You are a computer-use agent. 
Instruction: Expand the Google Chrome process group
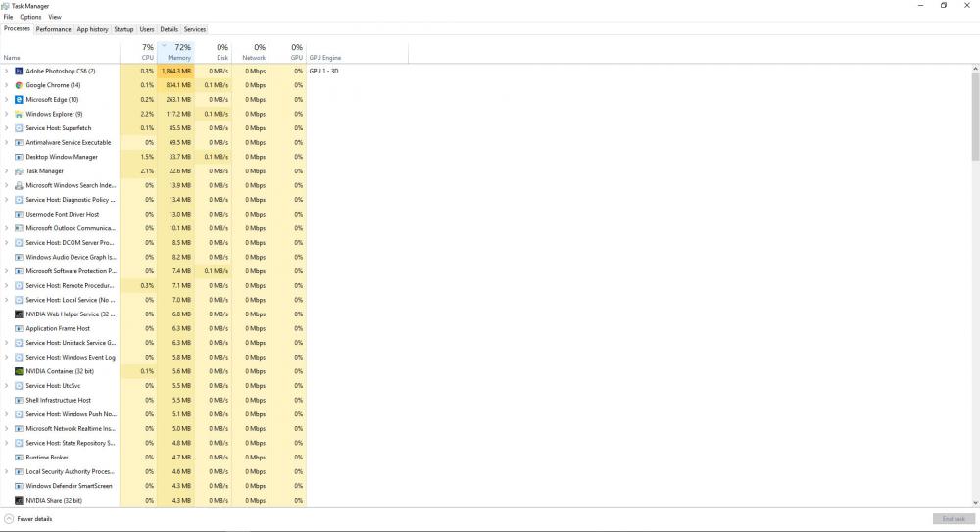click(x=7, y=85)
